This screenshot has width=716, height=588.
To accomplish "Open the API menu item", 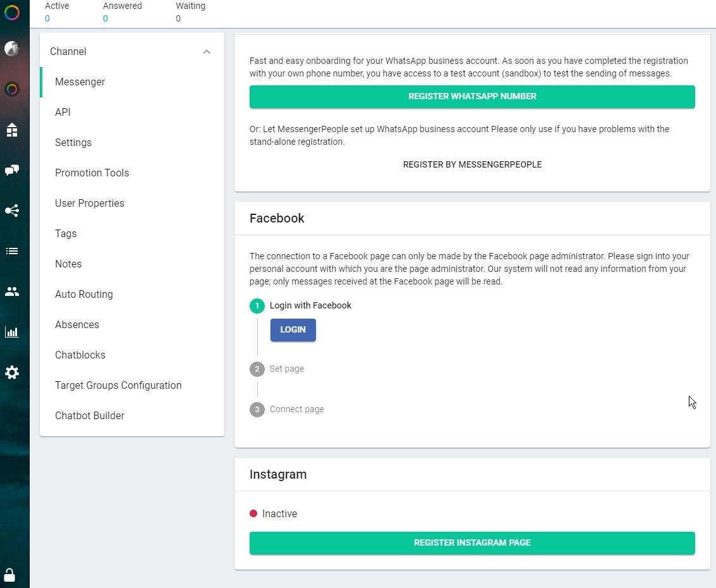I will [132, 113].
